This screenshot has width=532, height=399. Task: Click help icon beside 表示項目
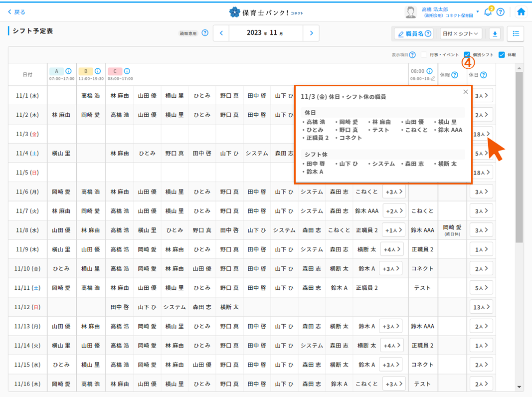pos(412,55)
